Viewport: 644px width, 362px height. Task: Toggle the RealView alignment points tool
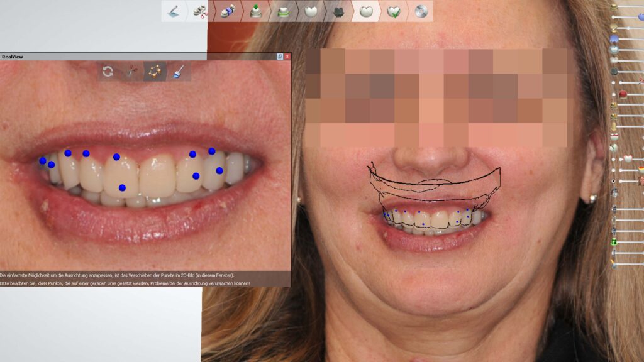(155, 72)
